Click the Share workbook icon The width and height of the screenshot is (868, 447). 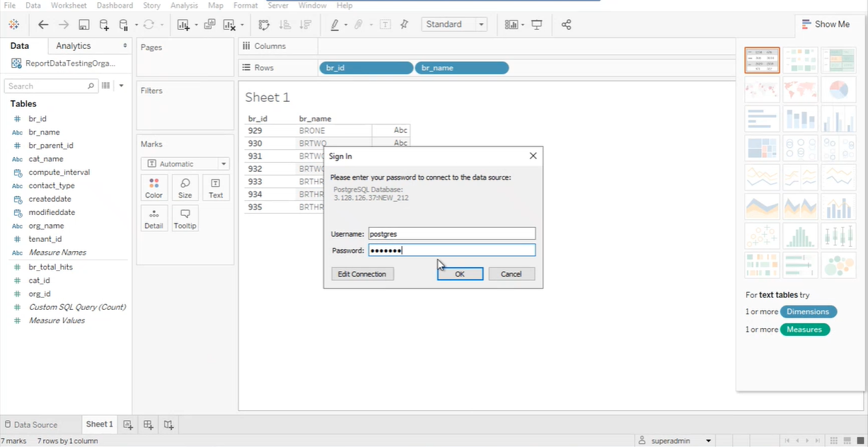[566, 25]
